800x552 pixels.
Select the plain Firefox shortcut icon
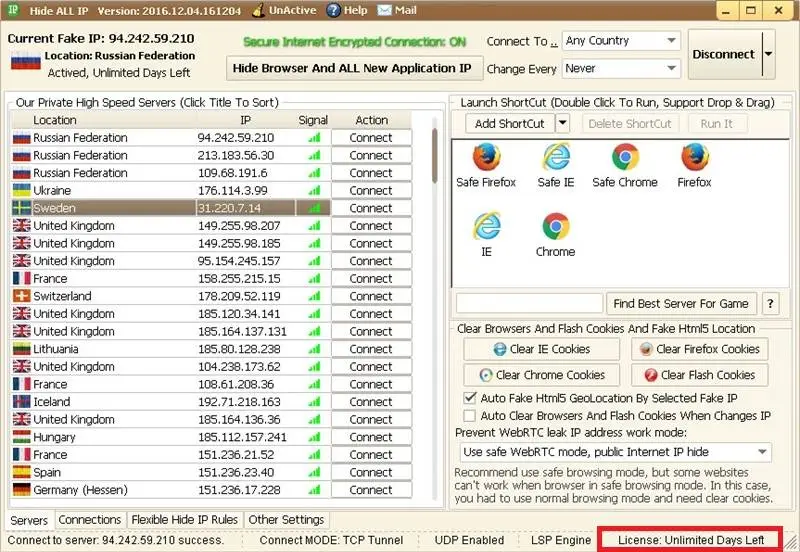pos(694,157)
